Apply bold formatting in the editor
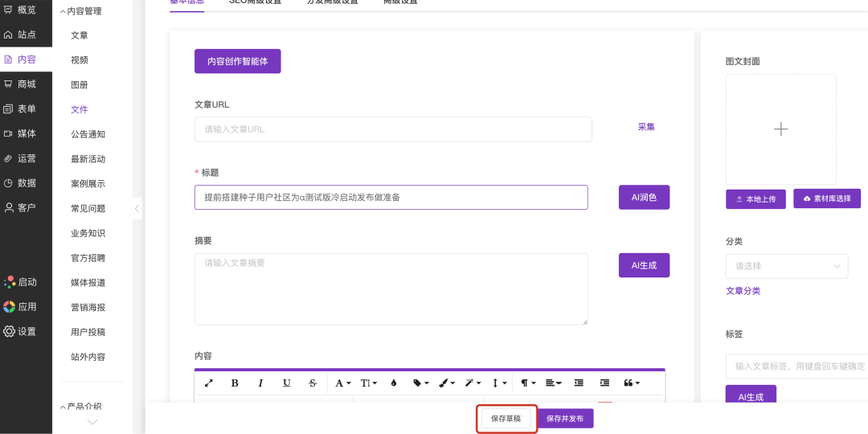Viewport: 868px width, 434px height. pyautogui.click(x=235, y=383)
